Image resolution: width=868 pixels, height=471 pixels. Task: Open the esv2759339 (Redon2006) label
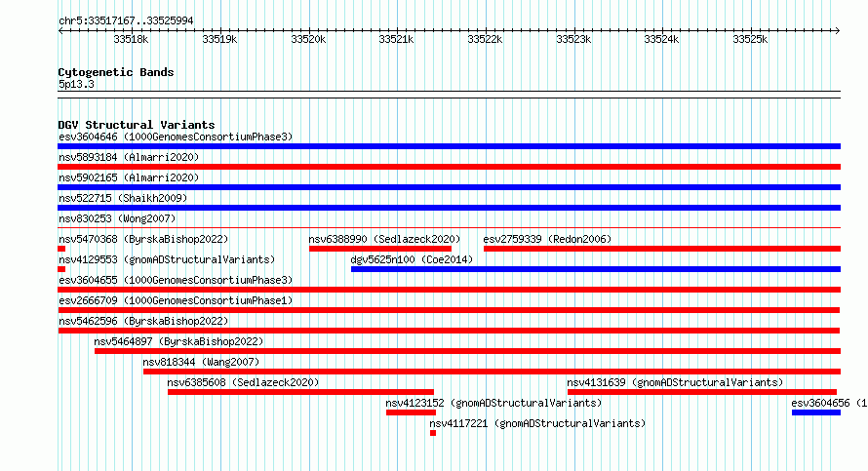(547, 239)
